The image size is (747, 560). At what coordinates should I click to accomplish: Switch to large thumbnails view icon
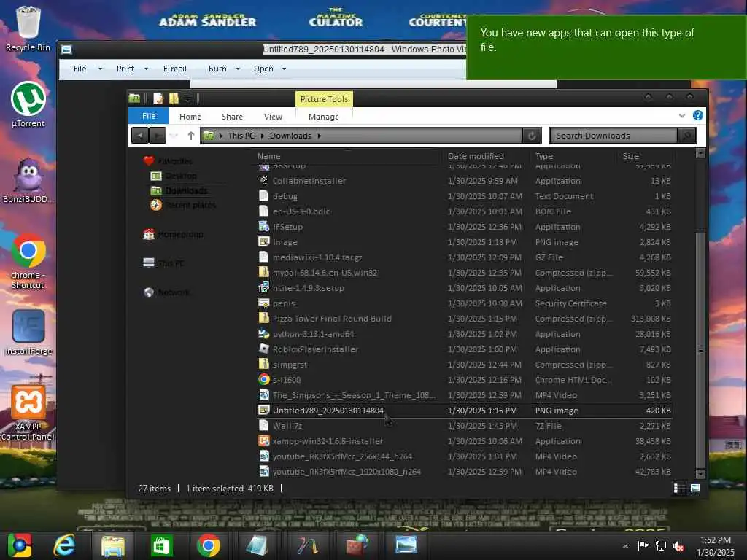tap(695, 488)
